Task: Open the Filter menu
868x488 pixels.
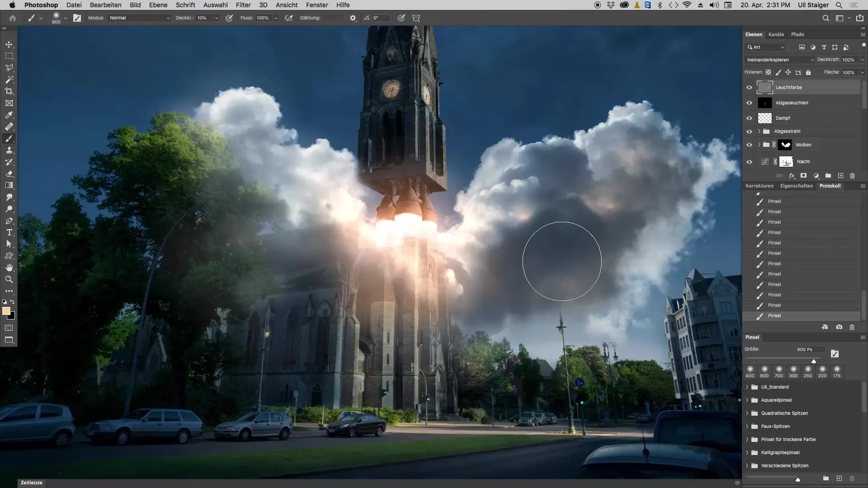Action: (x=243, y=5)
